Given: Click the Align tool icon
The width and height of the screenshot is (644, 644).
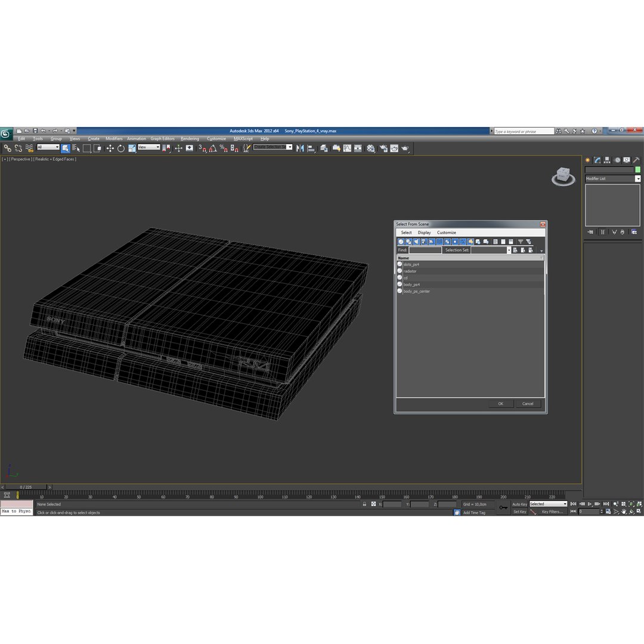Looking at the screenshot, I should pos(311,148).
